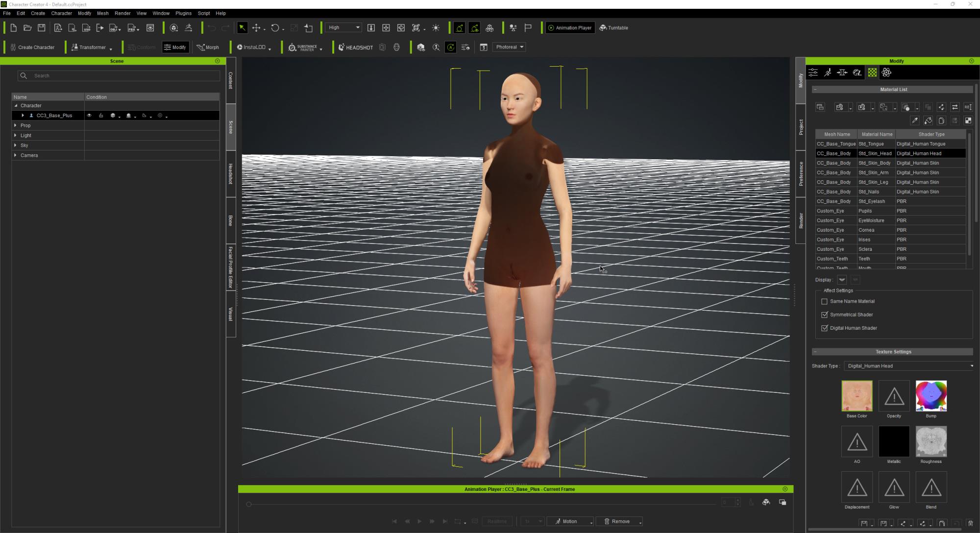This screenshot has width=980, height=533.
Task: Click the Roughness texture thumbnail
Action: (x=931, y=441)
